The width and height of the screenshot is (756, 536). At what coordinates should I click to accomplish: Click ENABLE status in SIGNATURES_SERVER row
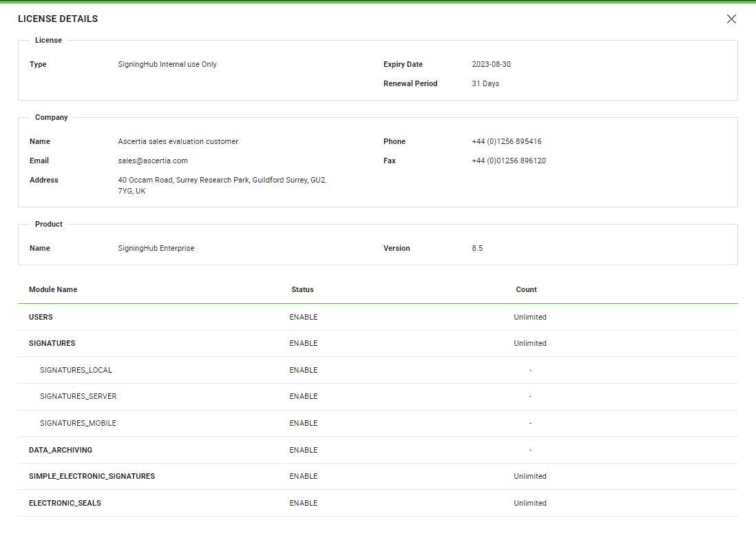pos(303,396)
